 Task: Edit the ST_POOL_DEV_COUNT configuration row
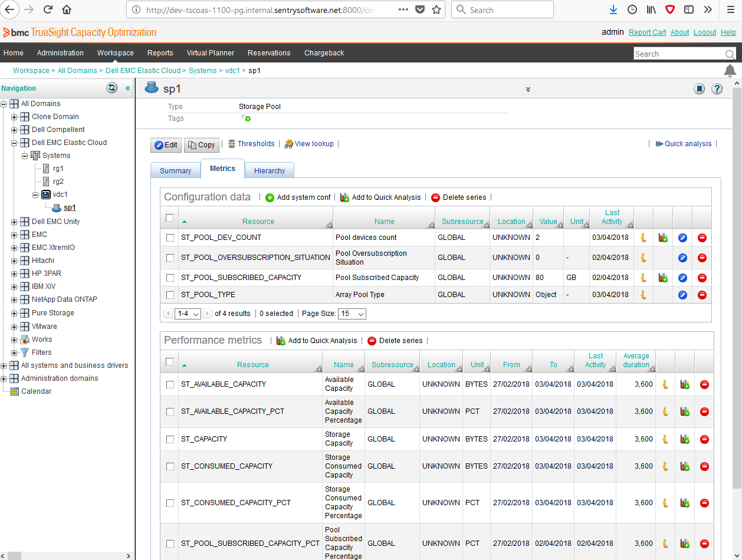point(682,238)
